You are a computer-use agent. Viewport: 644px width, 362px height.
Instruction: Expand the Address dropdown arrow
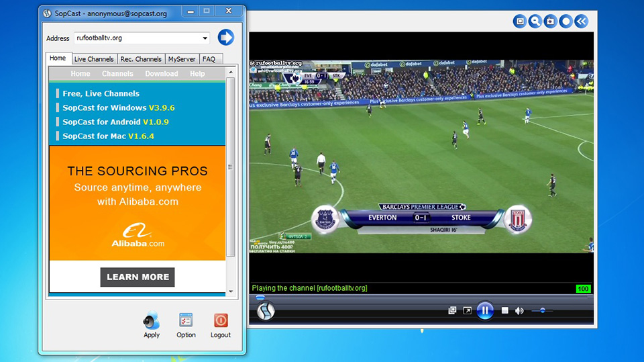(205, 38)
